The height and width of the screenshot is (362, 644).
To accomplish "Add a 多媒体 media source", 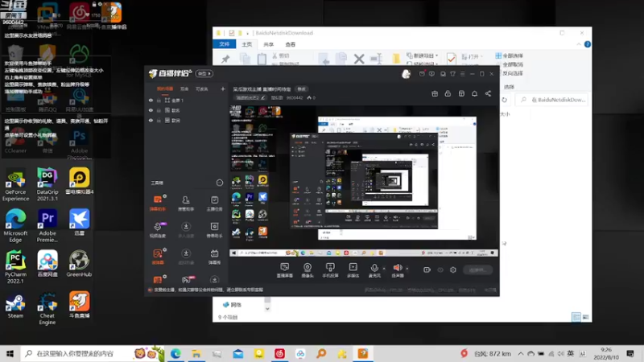I will [x=353, y=270].
